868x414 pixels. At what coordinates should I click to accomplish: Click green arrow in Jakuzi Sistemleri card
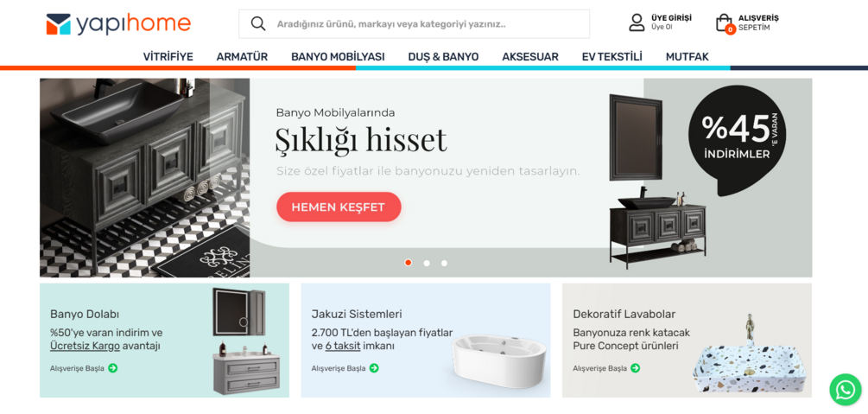374,368
